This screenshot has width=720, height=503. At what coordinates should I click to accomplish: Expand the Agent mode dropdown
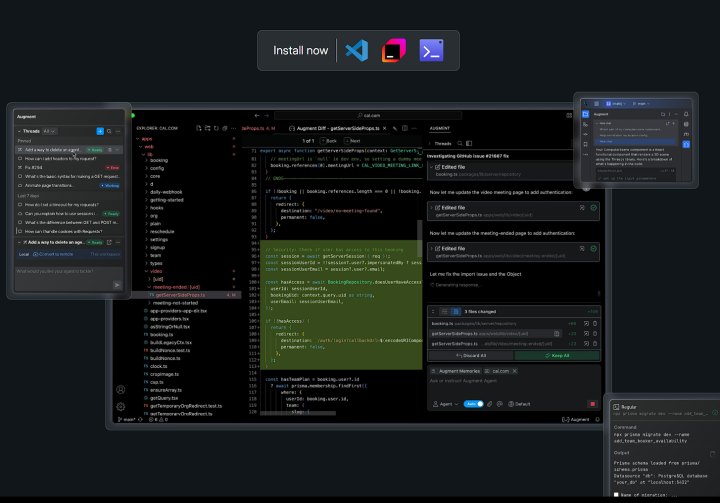[446, 404]
